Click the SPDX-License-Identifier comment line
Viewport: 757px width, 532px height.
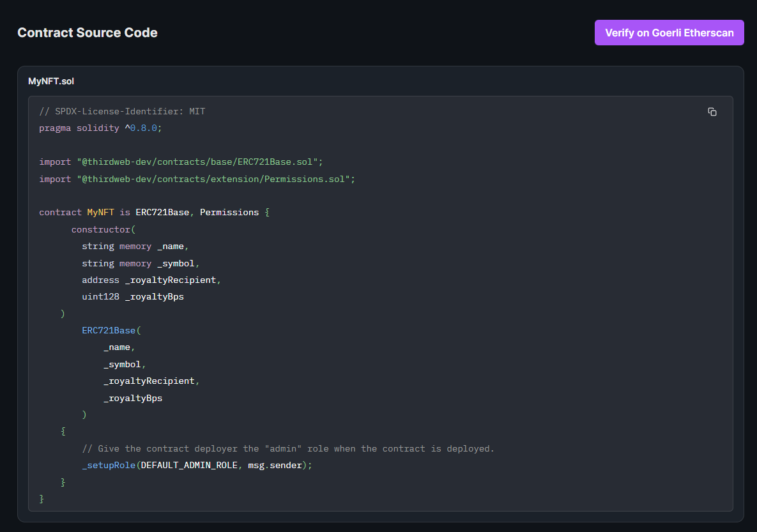[x=122, y=112]
